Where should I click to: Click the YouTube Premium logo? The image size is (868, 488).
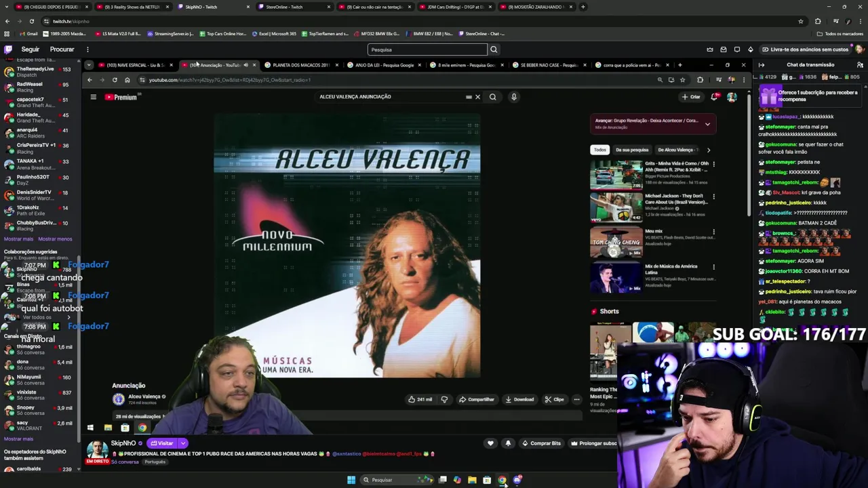coord(121,97)
